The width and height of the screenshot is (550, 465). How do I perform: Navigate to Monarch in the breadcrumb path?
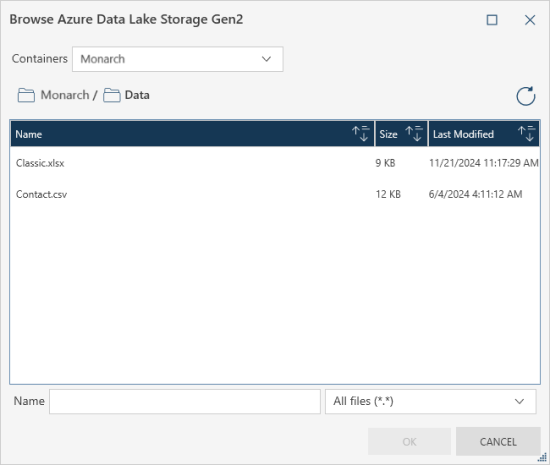[65, 95]
